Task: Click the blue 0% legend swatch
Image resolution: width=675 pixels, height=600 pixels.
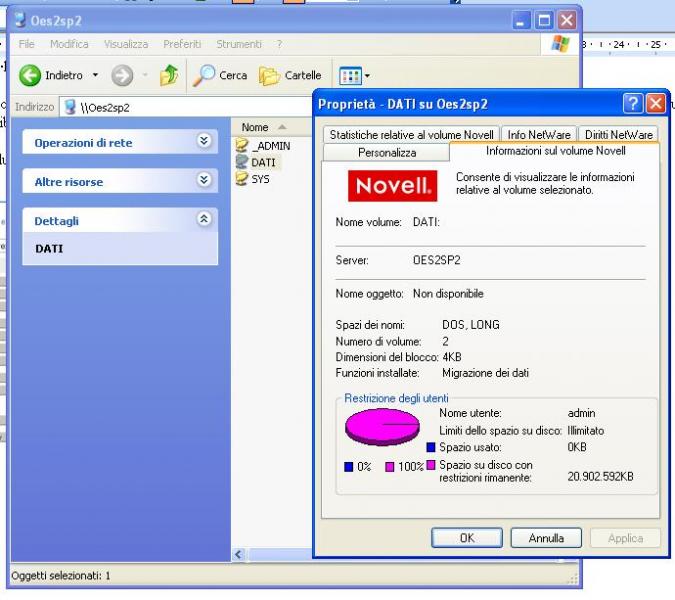Action: [x=349, y=467]
